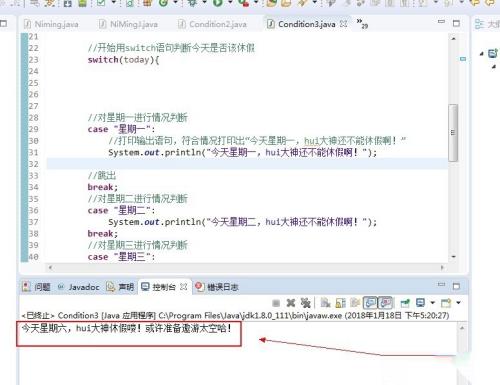Toggle Scroll Lock in the console
The image size is (500, 385).
(340, 303)
